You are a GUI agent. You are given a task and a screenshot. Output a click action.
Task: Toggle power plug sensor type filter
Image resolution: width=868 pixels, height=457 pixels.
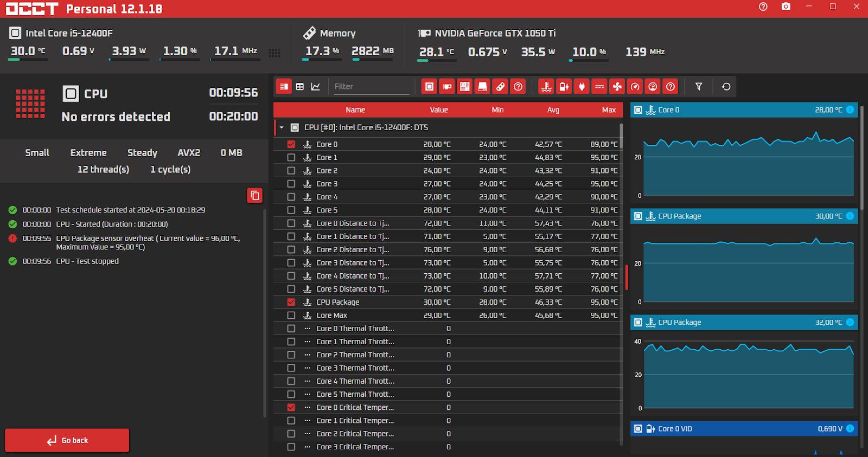[x=582, y=87]
